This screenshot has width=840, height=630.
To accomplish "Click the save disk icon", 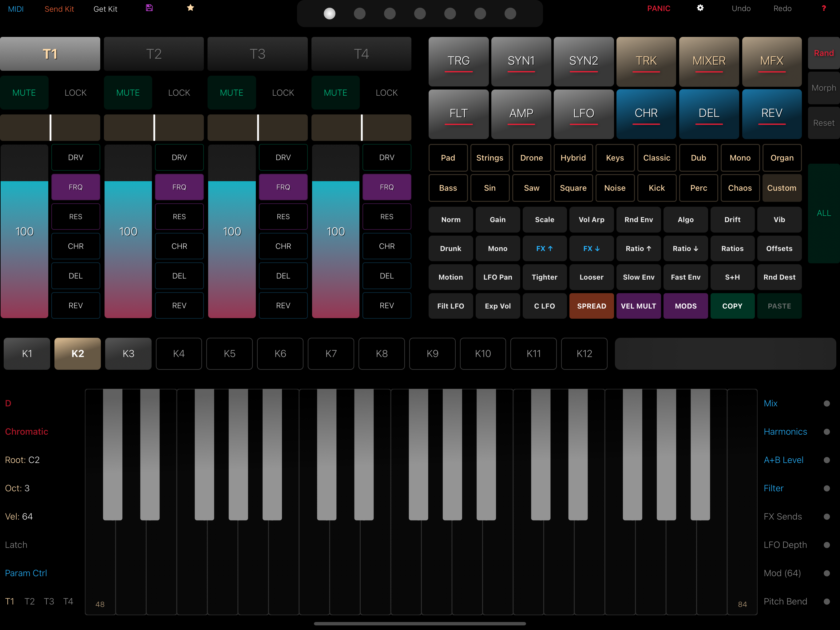I will click(x=149, y=8).
